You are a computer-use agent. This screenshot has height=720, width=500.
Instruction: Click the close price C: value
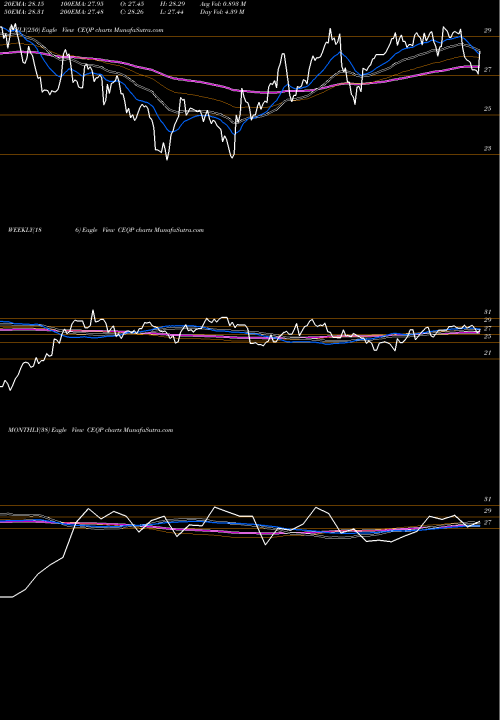coord(133,12)
